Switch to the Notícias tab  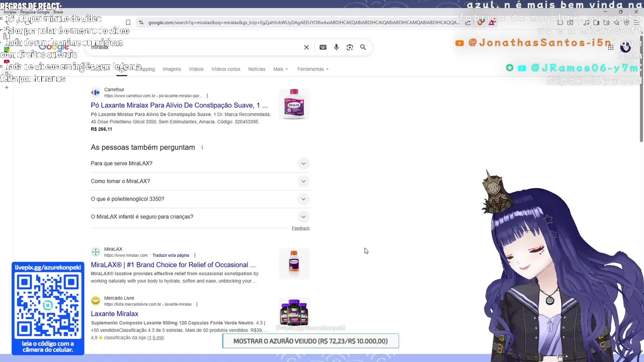tap(257, 69)
